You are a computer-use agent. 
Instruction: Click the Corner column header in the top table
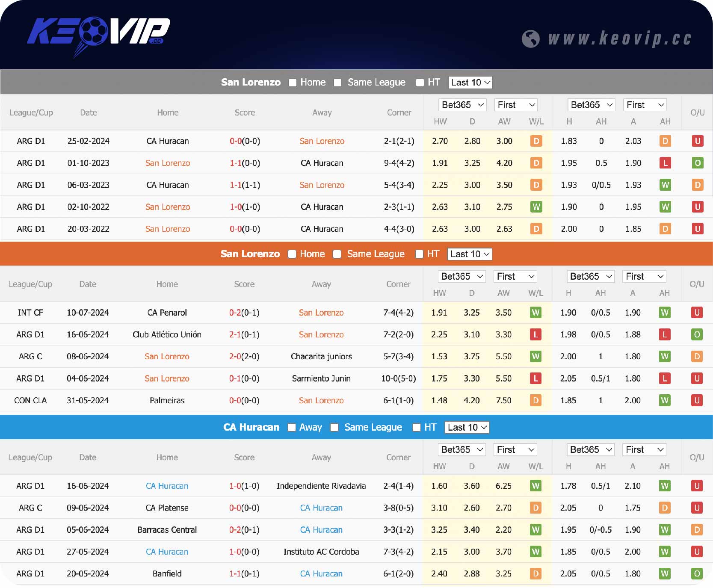(x=399, y=112)
